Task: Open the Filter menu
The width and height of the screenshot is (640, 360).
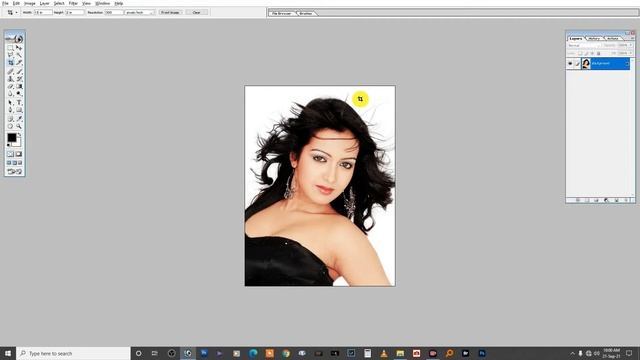Action: [73, 3]
